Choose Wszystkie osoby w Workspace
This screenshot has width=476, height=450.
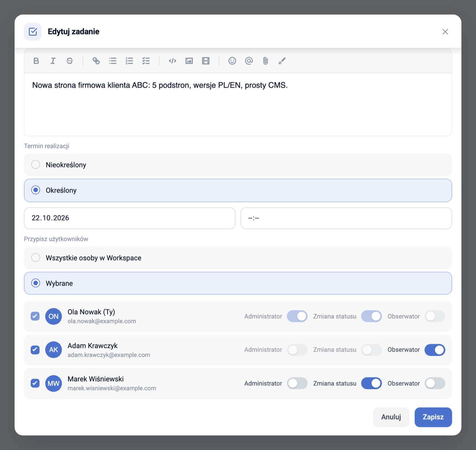tap(238, 258)
